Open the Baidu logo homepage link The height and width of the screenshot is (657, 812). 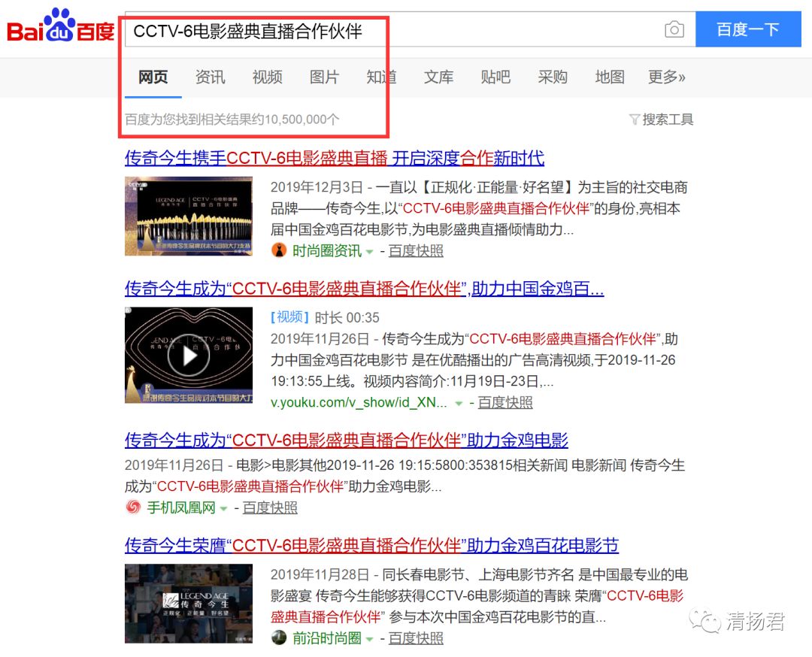tap(60, 26)
